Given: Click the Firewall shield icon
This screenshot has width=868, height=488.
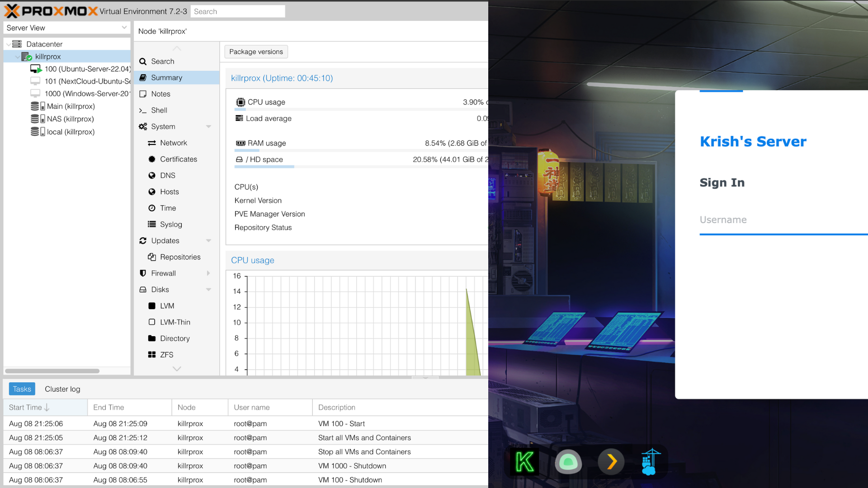Looking at the screenshot, I should click(143, 273).
